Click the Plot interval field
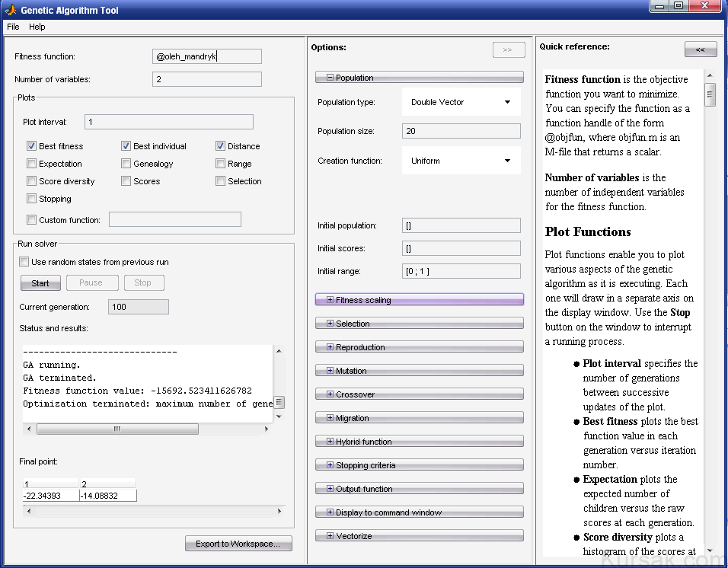The width and height of the screenshot is (728, 568). coord(169,122)
